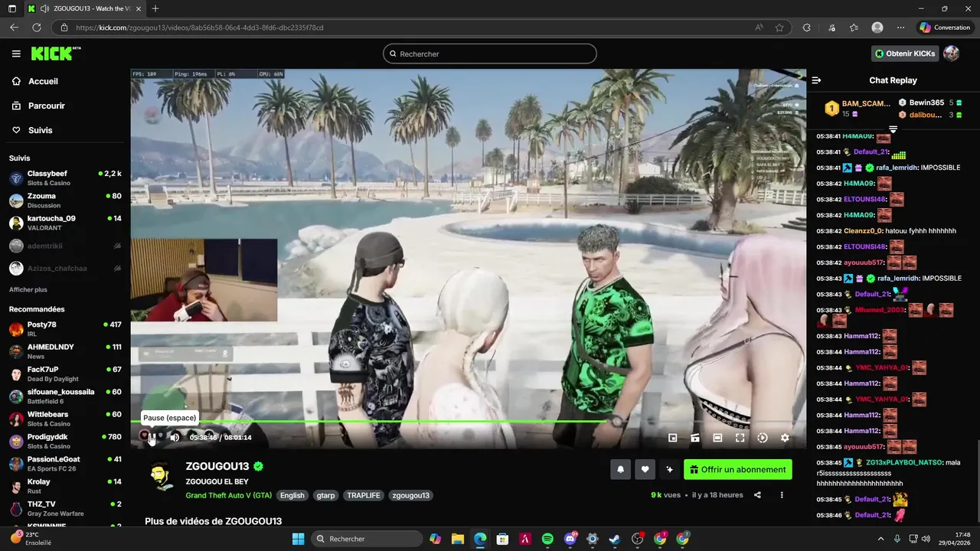Open Bewin365 in gift leaderboard
Screen dimensions: 980x551
click(x=929, y=103)
